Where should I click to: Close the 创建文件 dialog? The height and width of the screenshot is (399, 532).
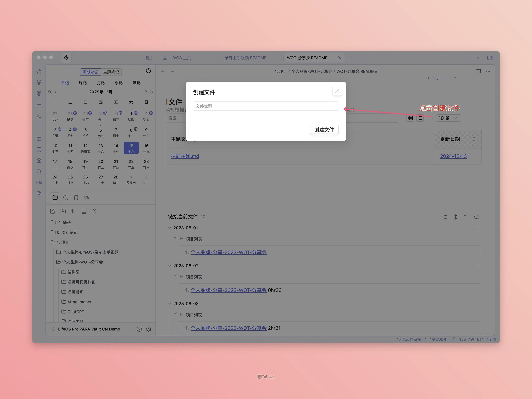coord(337,91)
